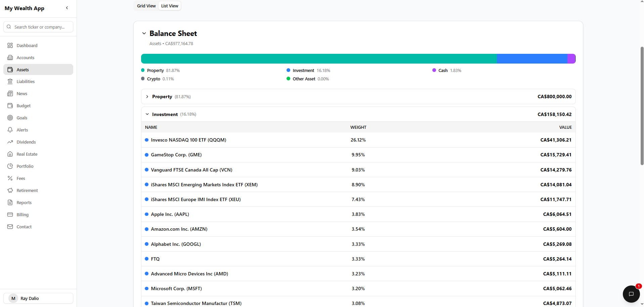This screenshot has height=307, width=644.
Task: Select iShares MSCI Emerging Markets Index ETF (XEM)
Action: pos(358,185)
